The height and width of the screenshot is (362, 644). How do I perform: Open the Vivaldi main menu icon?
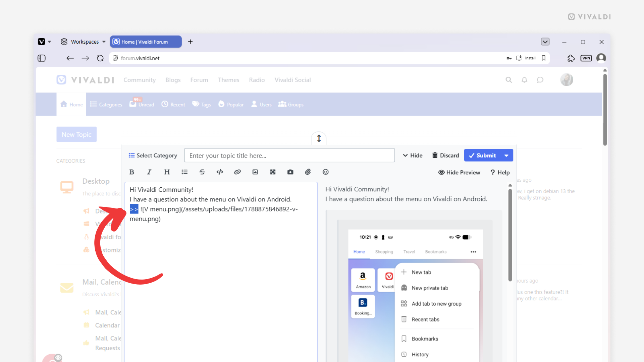(42, 42)
